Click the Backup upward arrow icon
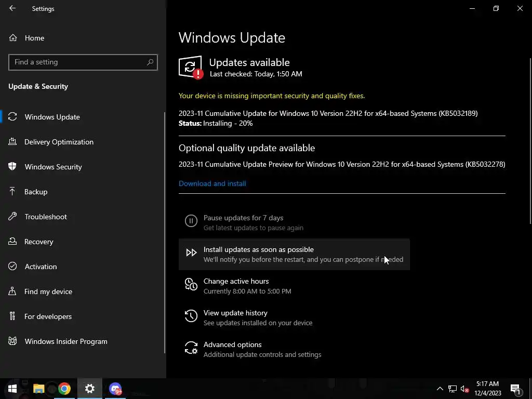 pyautogui.click(x=12, y=192)
